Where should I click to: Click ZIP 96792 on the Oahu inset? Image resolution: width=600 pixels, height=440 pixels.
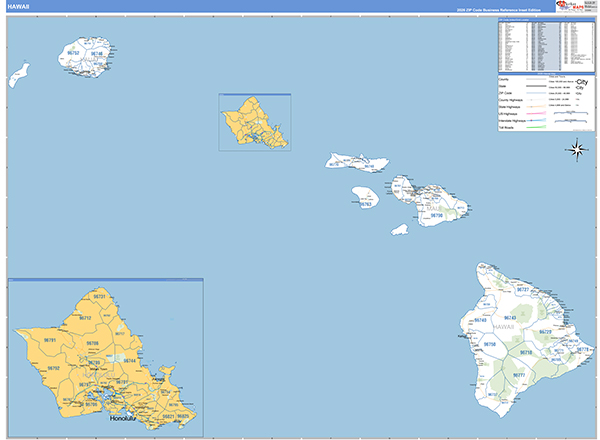54,368
